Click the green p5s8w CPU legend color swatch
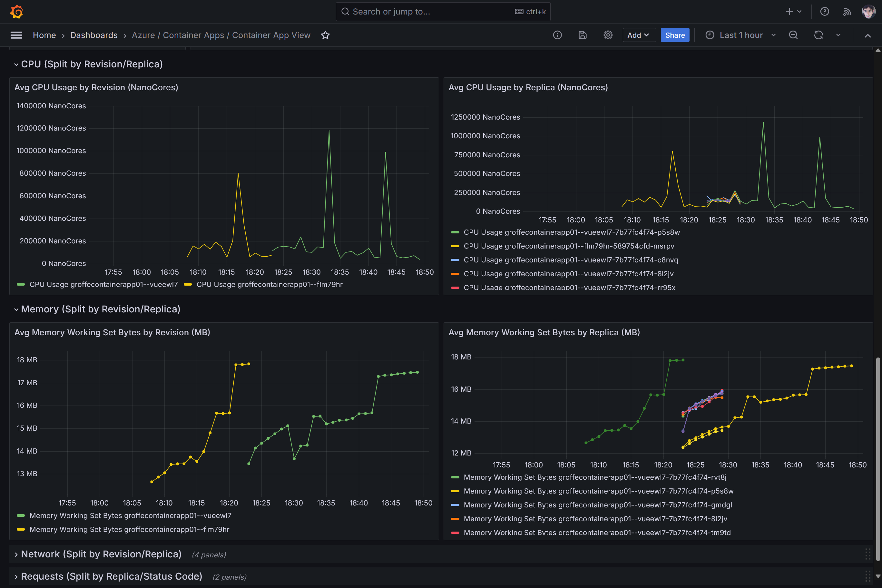882x588 pixels. [455, 232]
